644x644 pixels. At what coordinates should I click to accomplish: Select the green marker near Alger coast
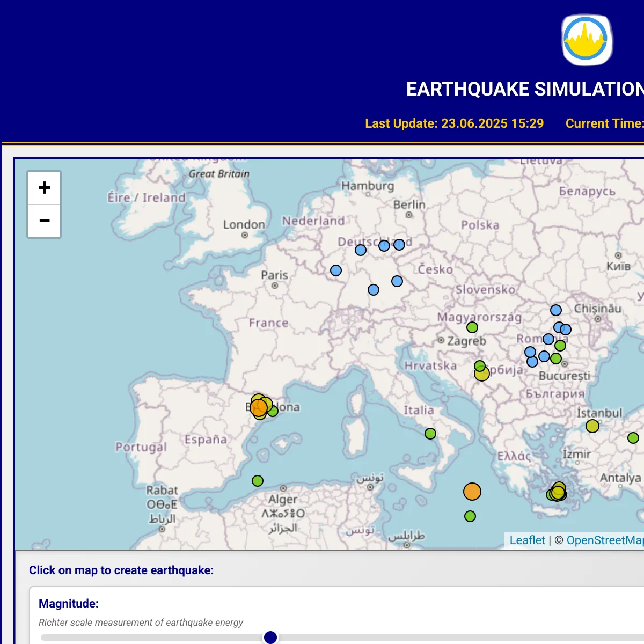click(258, 481)
